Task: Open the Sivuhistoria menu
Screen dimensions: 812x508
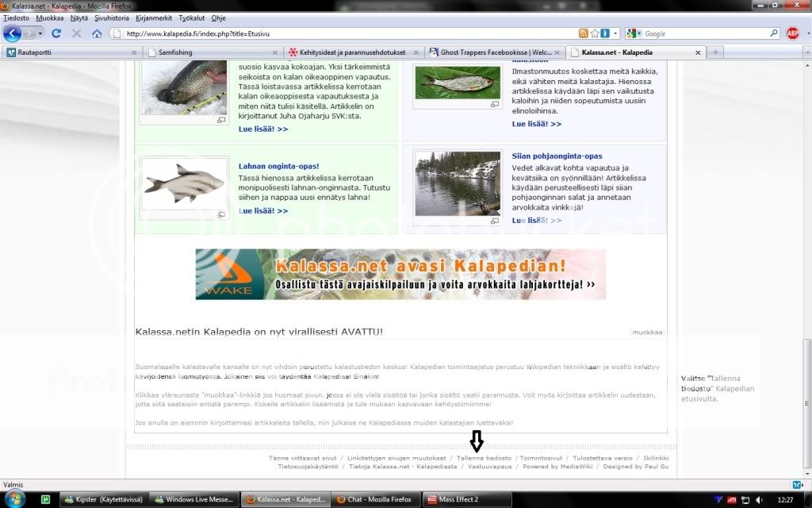Action: [112, 17]
